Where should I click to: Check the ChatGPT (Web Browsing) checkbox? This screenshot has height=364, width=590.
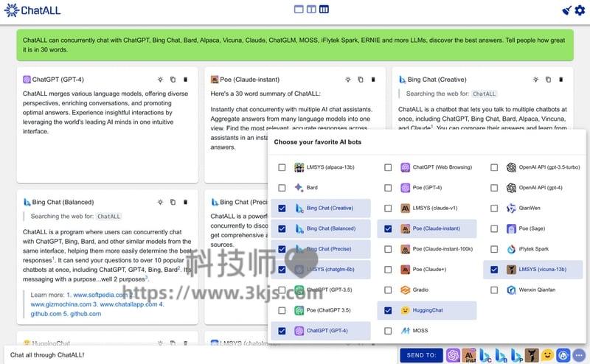(x=388, y=167)
